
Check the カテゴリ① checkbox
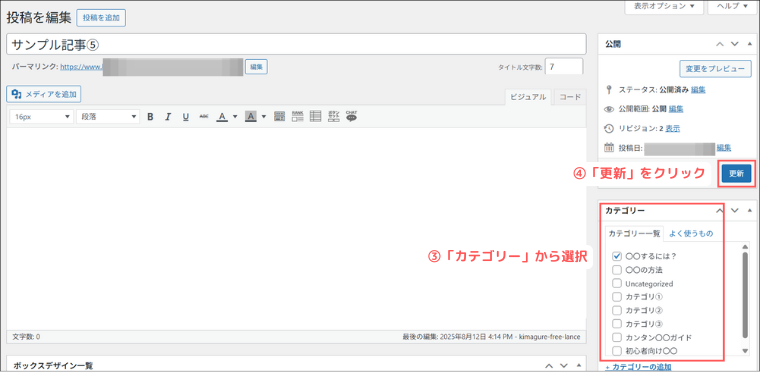point(617,297)
